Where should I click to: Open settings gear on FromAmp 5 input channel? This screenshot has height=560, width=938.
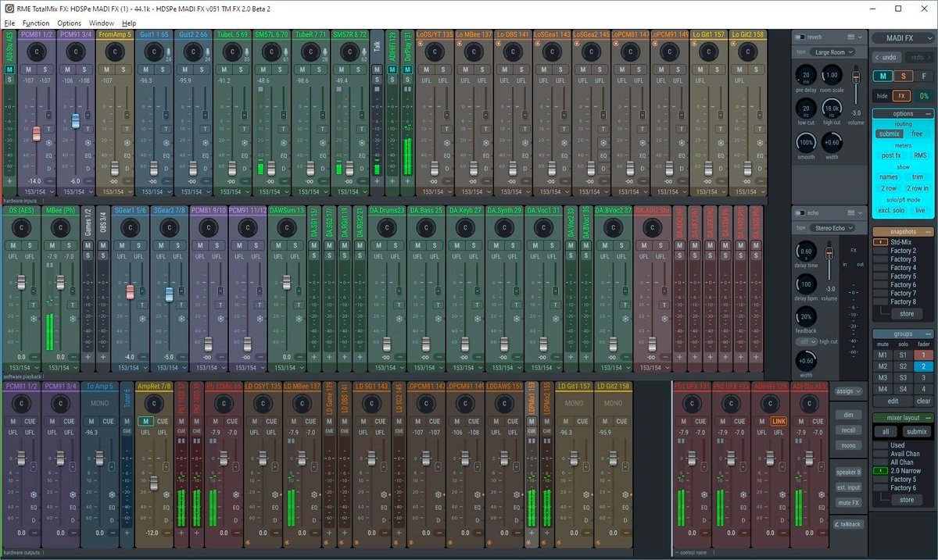(x=127, y=143)
